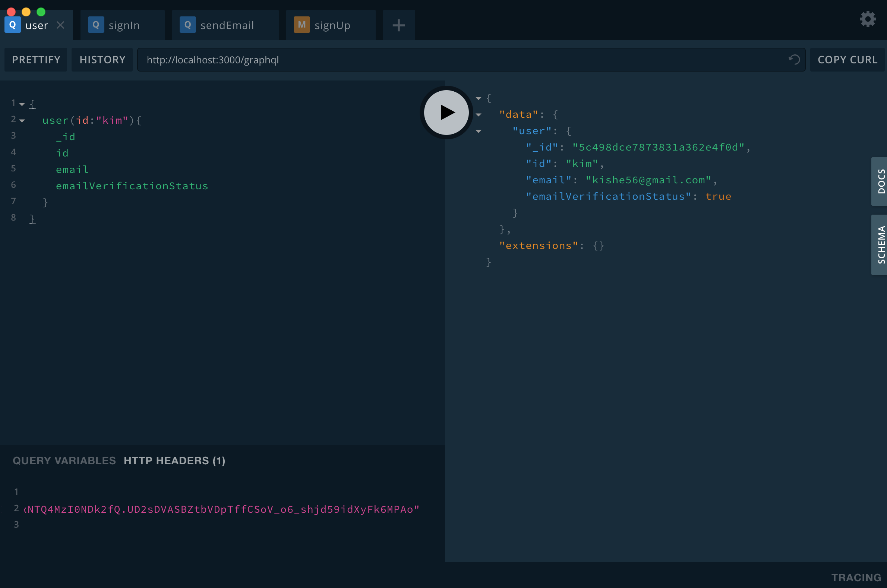887x588 pixels.
Task: Click the "kim" argument in the query
Action: pos(112,120)
